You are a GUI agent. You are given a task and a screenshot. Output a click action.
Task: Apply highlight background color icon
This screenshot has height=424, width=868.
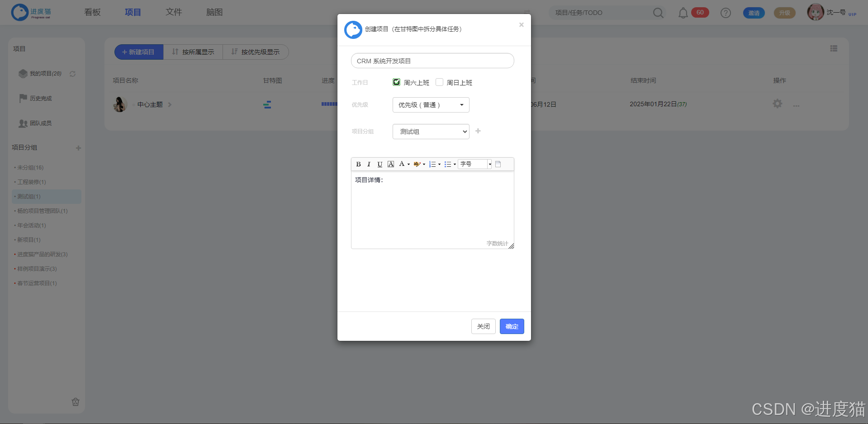tap(417, 164)
